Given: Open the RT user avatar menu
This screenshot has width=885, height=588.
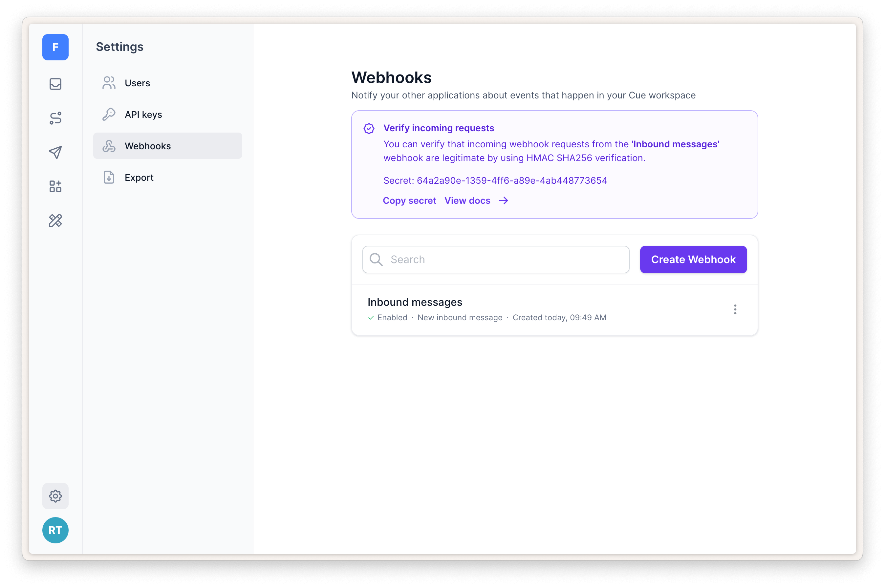Looking at the screenshot, I should pyautogui.click(x=55, y=530).
